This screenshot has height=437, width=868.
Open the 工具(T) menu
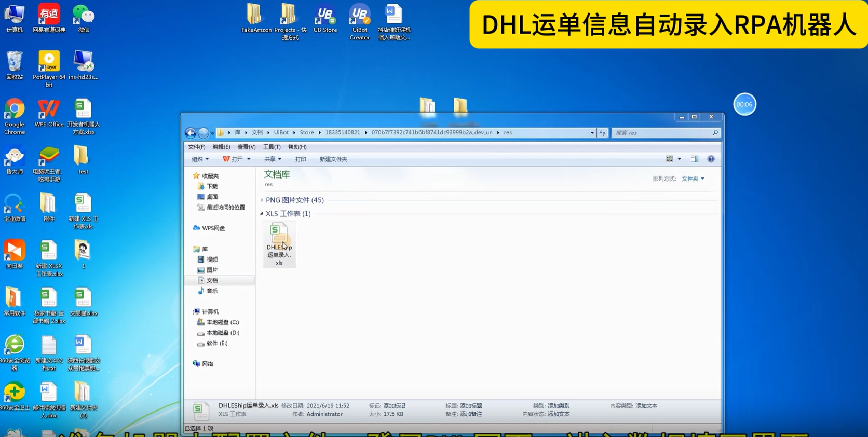[x=272, y=147]
